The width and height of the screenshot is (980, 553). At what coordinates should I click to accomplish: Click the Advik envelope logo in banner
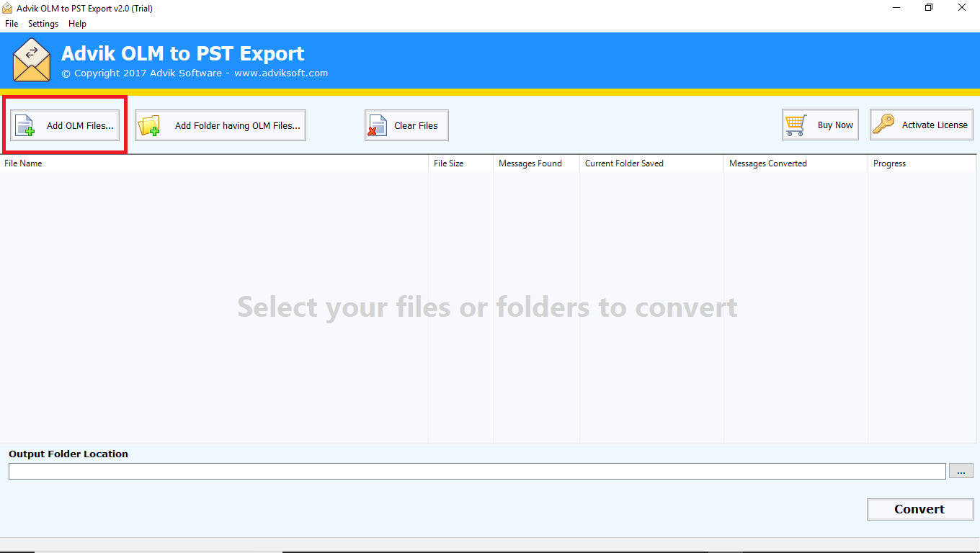coord(32,60)
